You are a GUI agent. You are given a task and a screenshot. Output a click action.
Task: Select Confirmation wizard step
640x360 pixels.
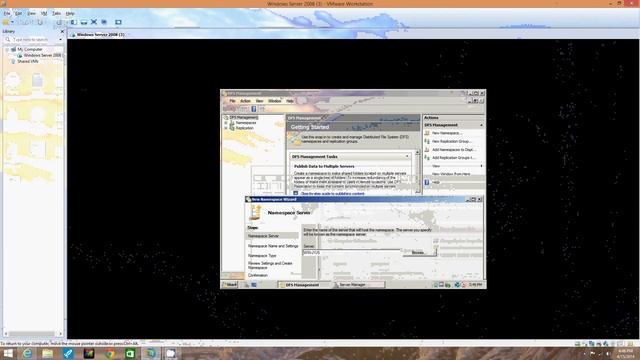[x=258, y=276]
